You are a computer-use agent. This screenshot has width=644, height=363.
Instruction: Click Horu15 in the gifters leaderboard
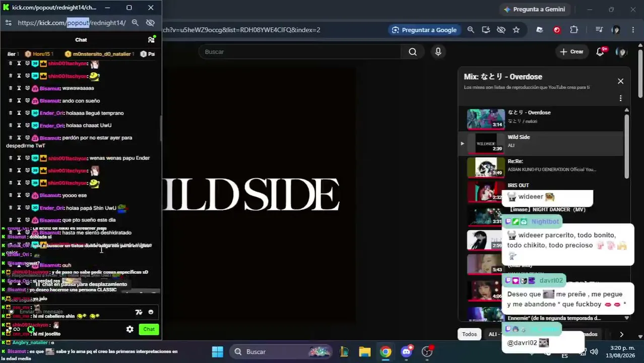(x=39, y=54)
